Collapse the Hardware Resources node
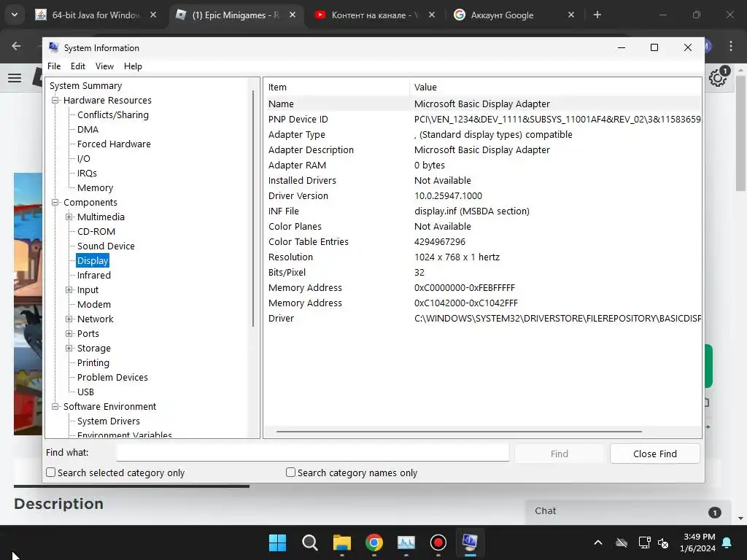 coord(55,101)
